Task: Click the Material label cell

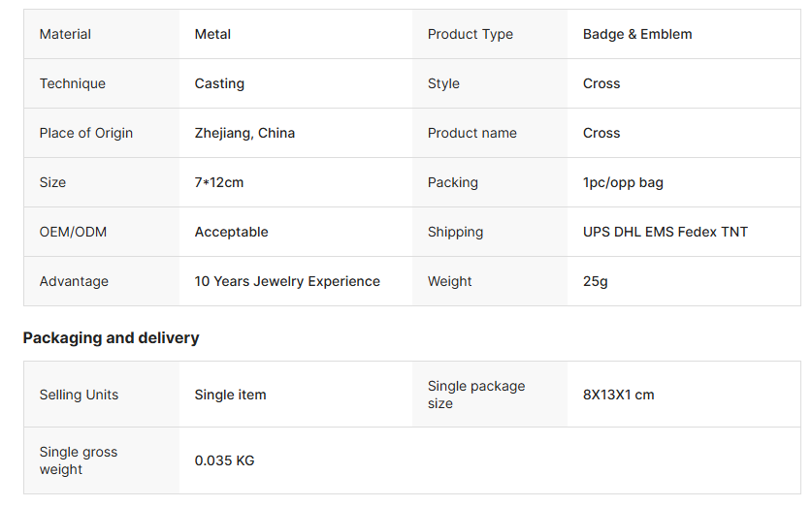Action: point(65,34)
